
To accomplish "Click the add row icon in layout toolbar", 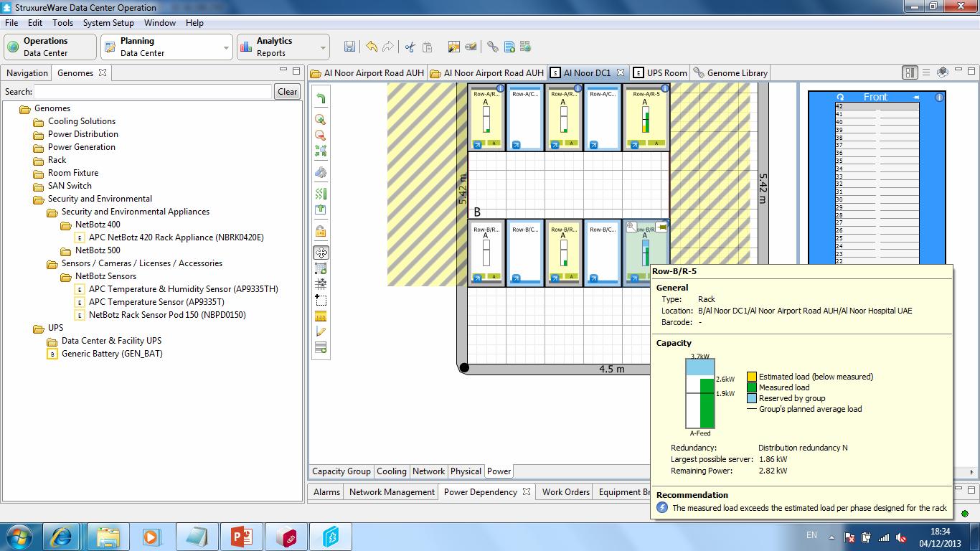I will click(x=321, y=347).
